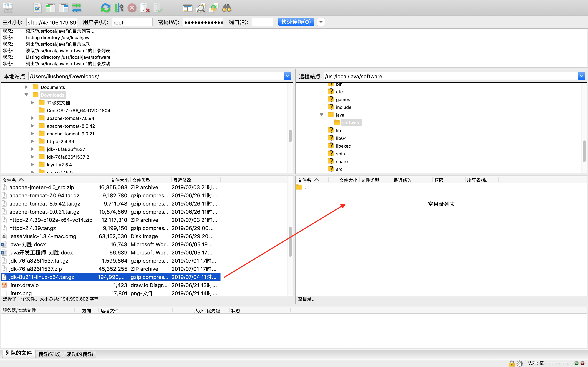
Task: Click the refresh file lists icon
Action: (x=106, y=8)
